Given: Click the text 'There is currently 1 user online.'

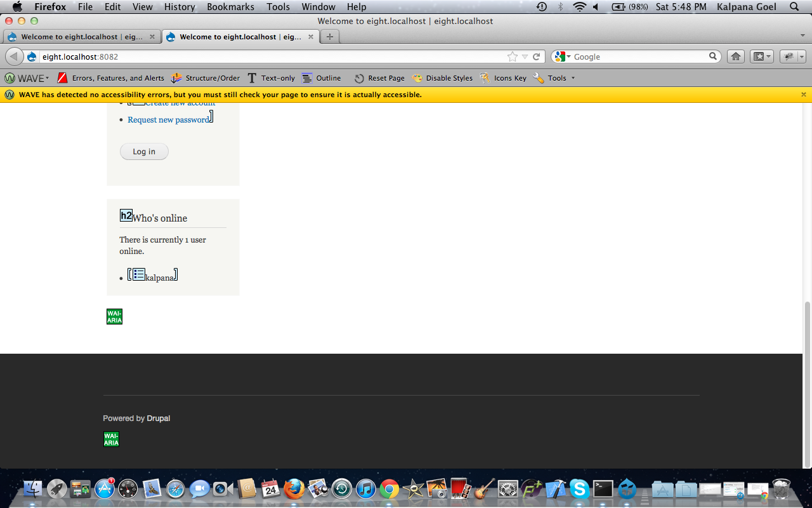Looking at the screenshot, I should tap(163, 246).
